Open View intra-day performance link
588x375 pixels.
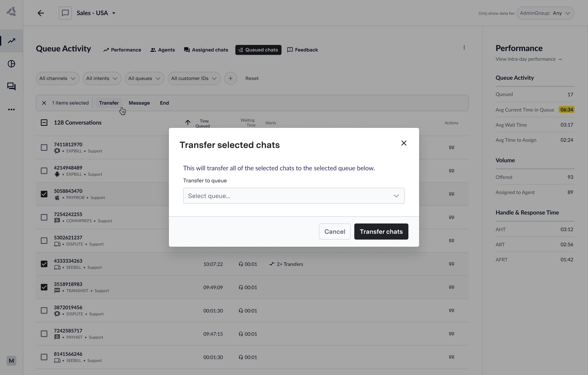[529, 59]
